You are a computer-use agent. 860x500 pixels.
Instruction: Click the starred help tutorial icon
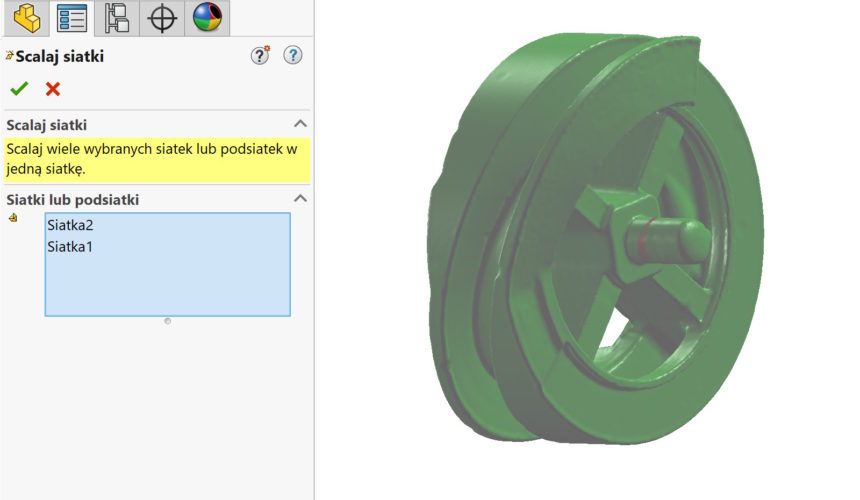point(260,56)
